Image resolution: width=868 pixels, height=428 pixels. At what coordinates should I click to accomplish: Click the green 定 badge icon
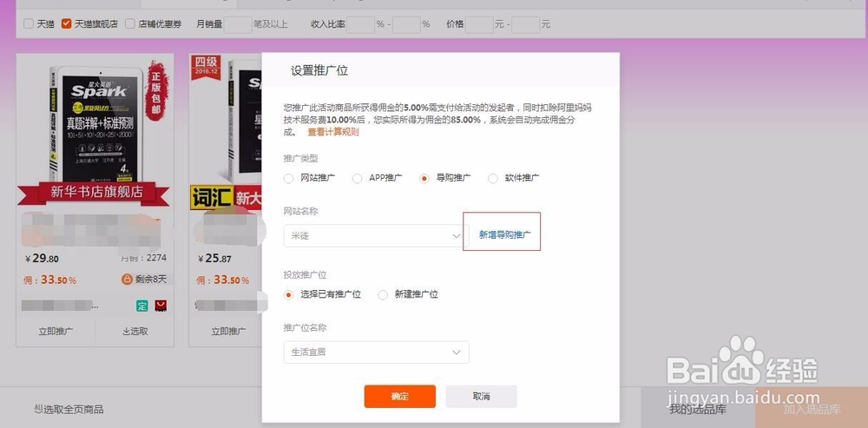[x=142, y=305]
